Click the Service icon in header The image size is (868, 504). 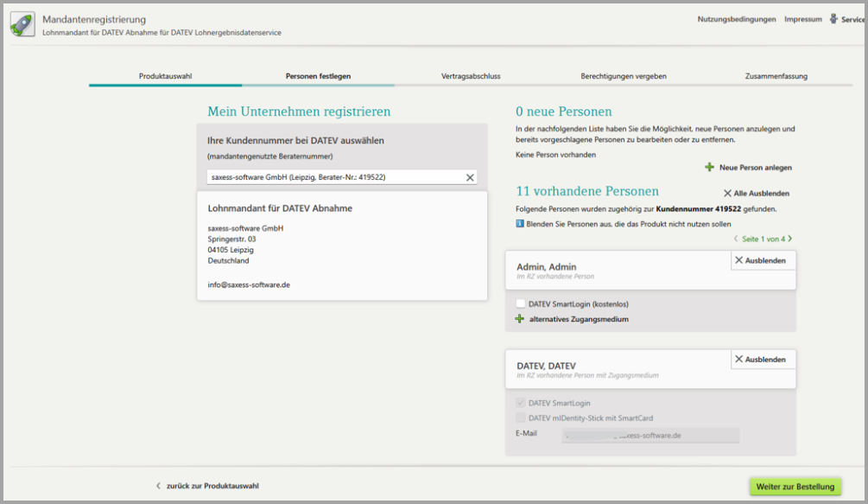(833, 19)
